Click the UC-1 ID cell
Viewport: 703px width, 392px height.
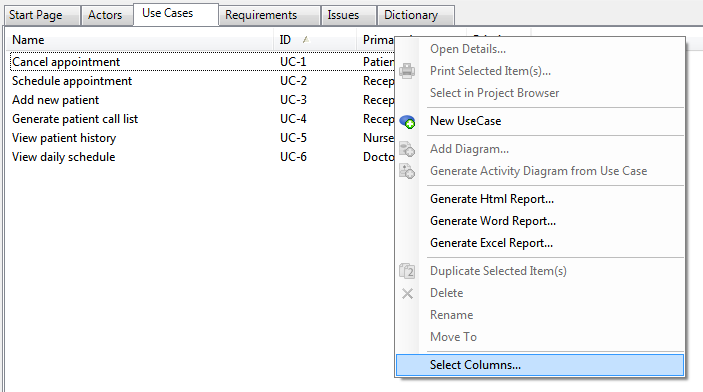coord(293,62)
